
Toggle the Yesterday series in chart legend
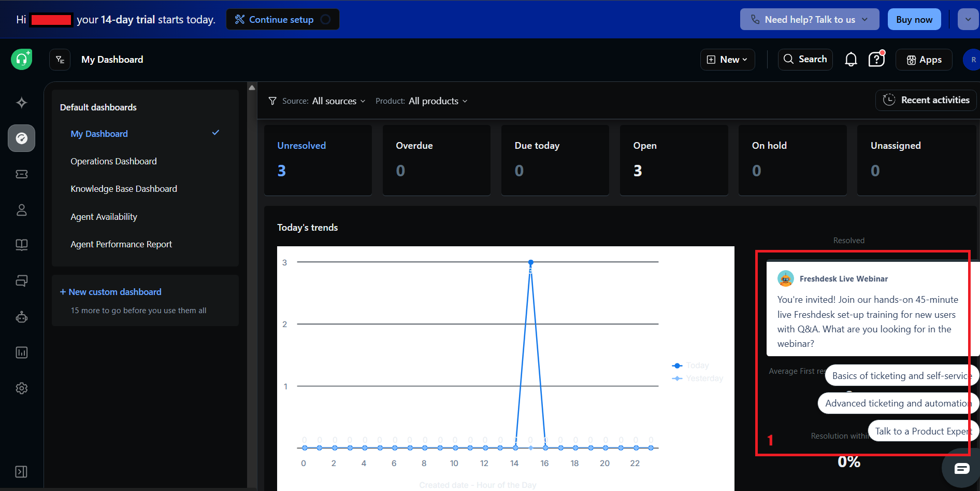697,378
